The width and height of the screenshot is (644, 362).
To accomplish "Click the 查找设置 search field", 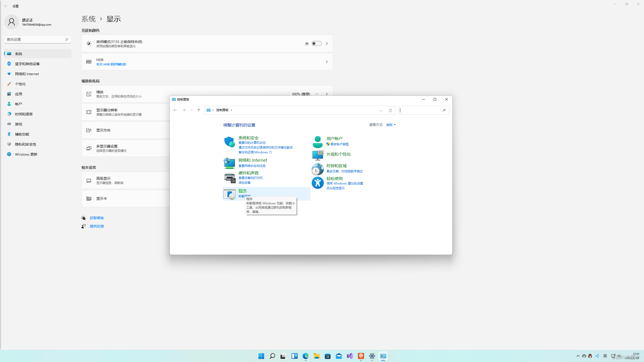I will (38, 39).
